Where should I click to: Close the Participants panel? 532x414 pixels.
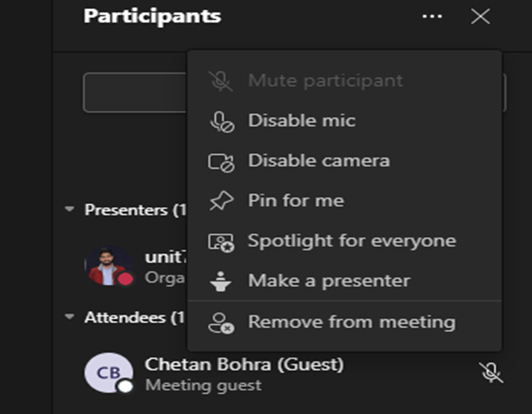480,17
